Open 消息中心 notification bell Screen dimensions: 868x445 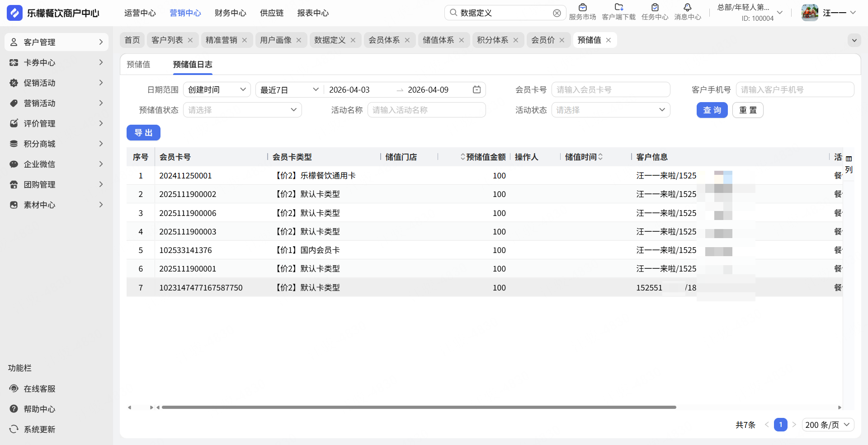tap(687, 8)
